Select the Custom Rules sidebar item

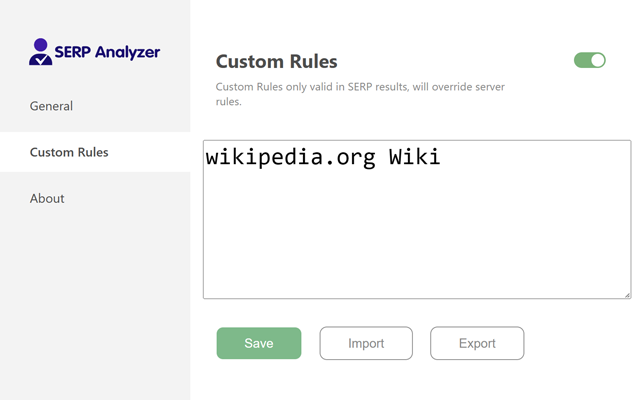95,152
